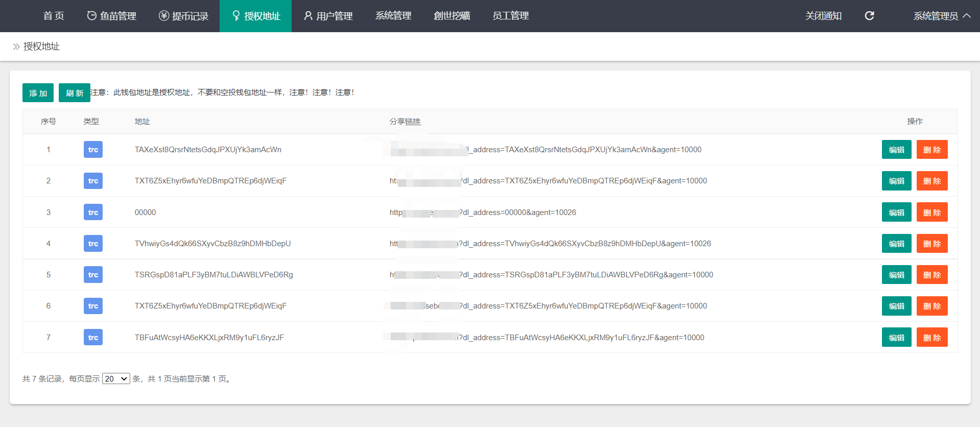Click the address text TAXeXst8QrsrNtetsGdqJPXUjYk3amAcWn

coord(208,150)
